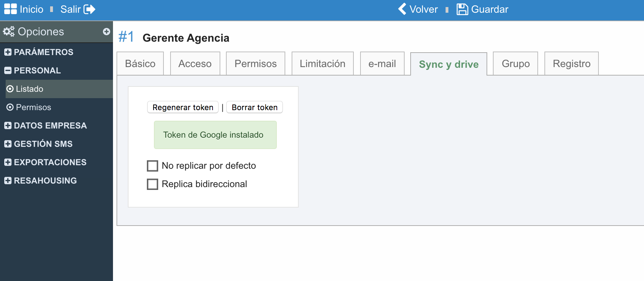Image resolution: width=644 pixels, height=281 pixels.
Task: Enable No replicar por defecto checkbox
Action: coord(153,166)
